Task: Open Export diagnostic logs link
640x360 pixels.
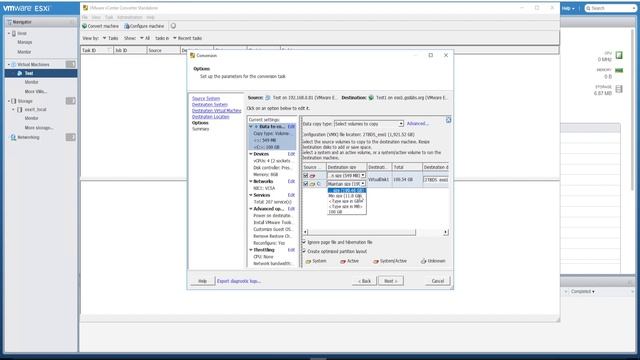Action: [x=239, y=281]
